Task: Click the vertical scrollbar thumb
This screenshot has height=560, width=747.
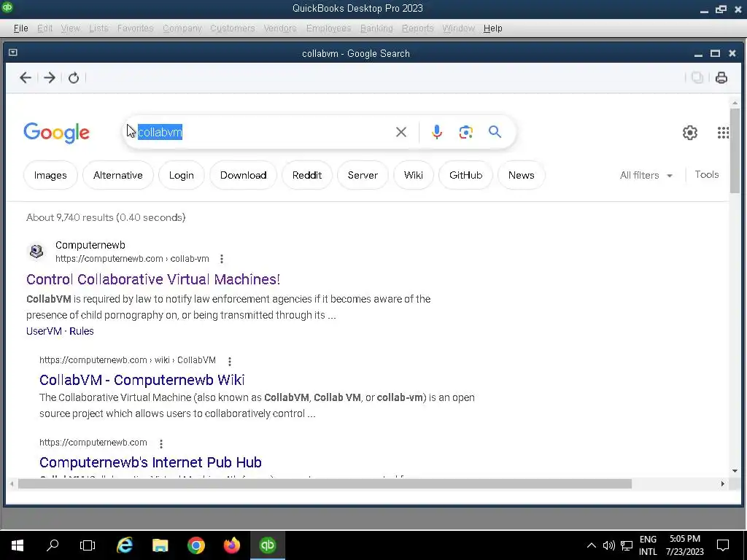Action: (734, 150)
